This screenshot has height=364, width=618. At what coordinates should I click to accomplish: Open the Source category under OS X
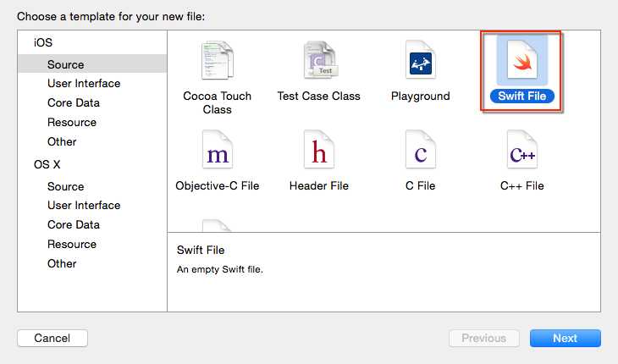click(65, 186)
